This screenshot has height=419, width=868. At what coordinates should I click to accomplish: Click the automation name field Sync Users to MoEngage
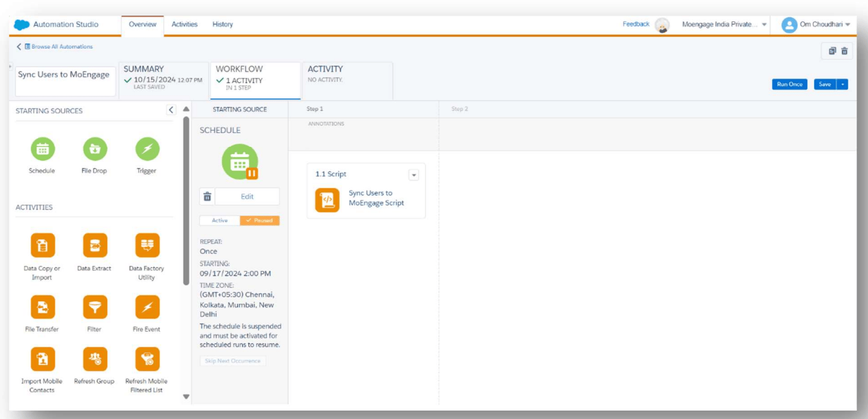[x=65, y=81]
